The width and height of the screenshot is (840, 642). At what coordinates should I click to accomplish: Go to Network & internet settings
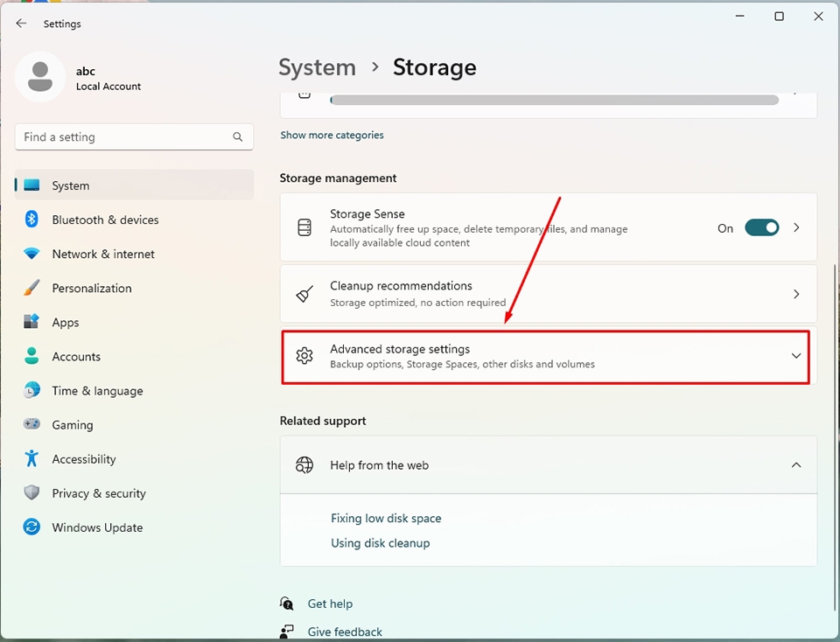point(135,254)
